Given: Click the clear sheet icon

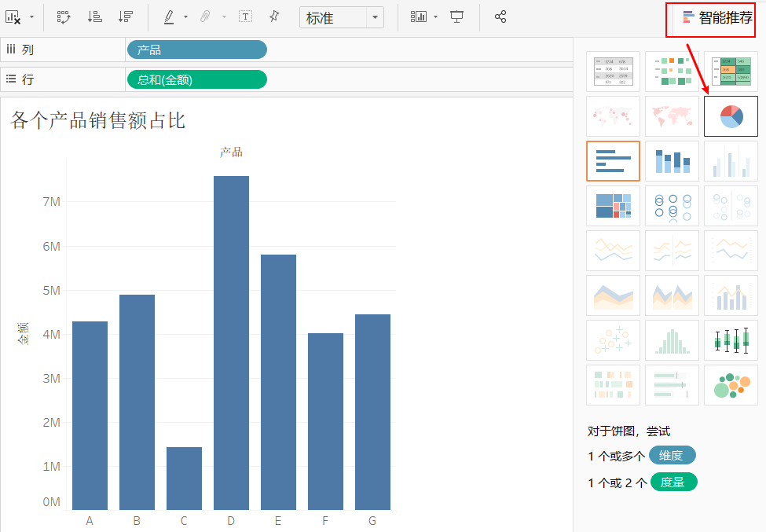Looking at the screenshot, I should [x=13, y=17].
